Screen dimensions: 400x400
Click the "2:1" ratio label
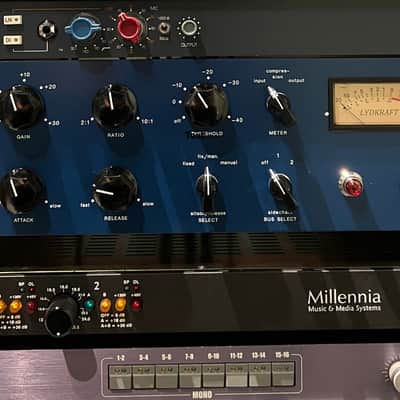[85, 123]
